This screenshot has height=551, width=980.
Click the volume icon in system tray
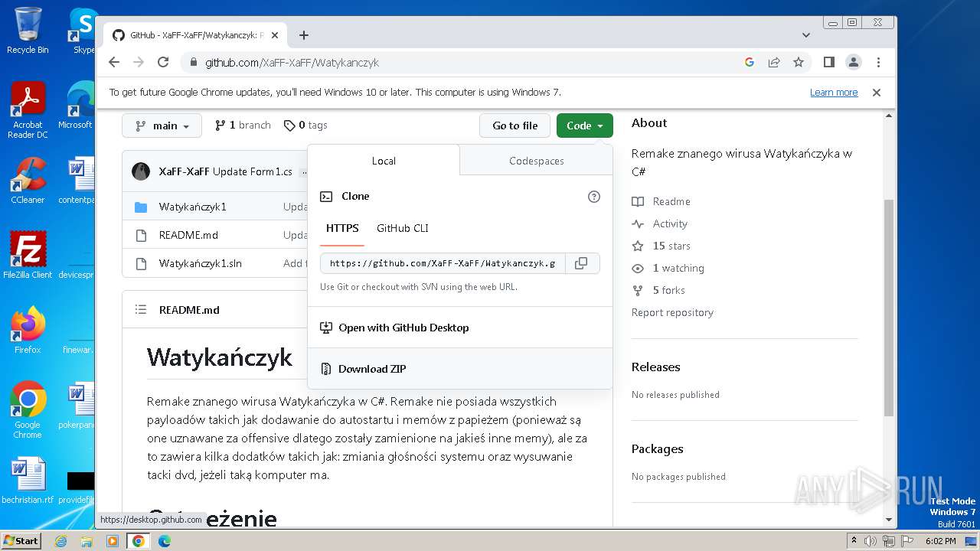pos(871,541)
